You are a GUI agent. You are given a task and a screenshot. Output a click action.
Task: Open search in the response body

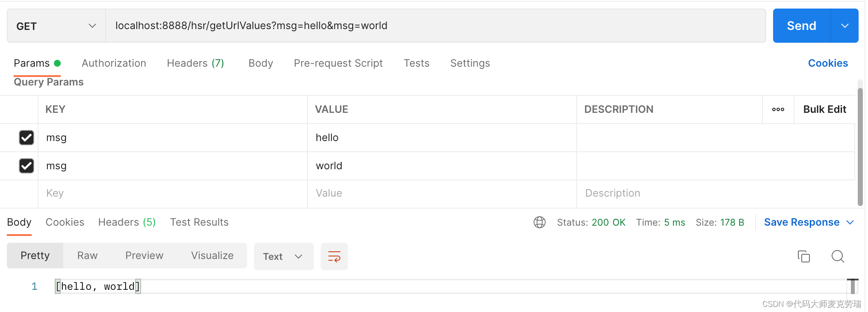point(837,256)
